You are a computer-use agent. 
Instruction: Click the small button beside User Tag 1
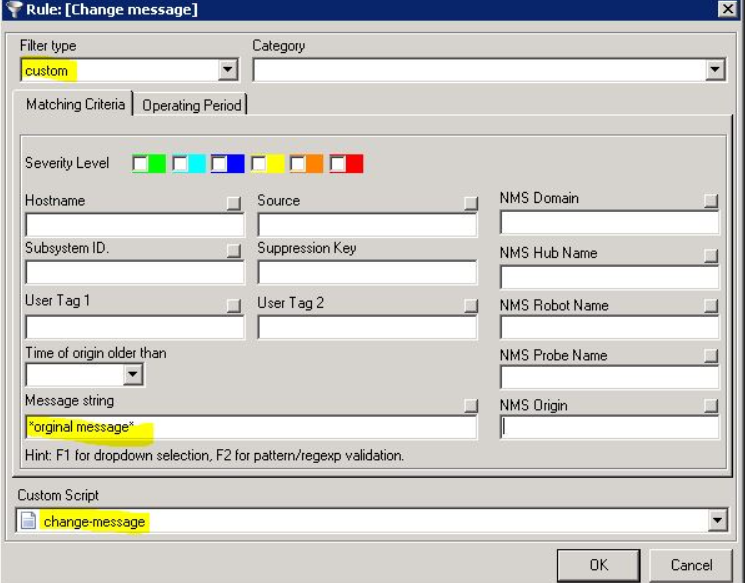coord(234,305)
